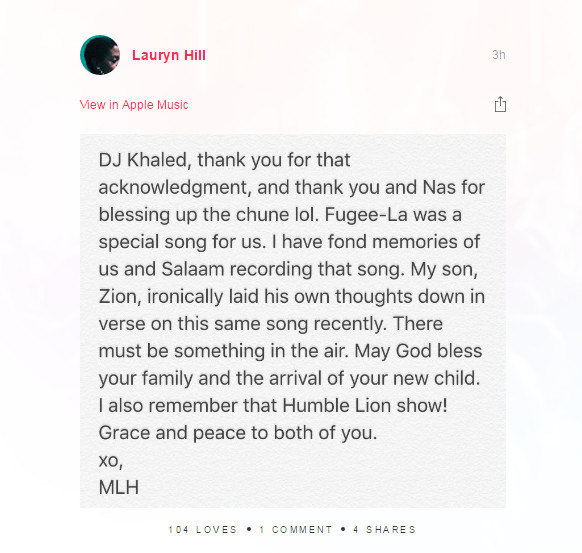Open Lauryn Hill's profile picture

tap(100, 55)
